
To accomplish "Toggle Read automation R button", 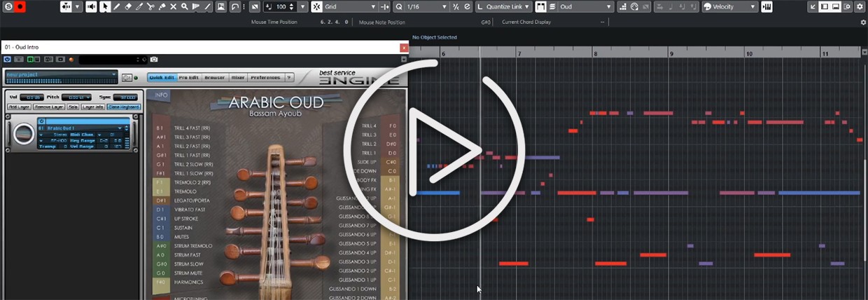I will (30, 60).
